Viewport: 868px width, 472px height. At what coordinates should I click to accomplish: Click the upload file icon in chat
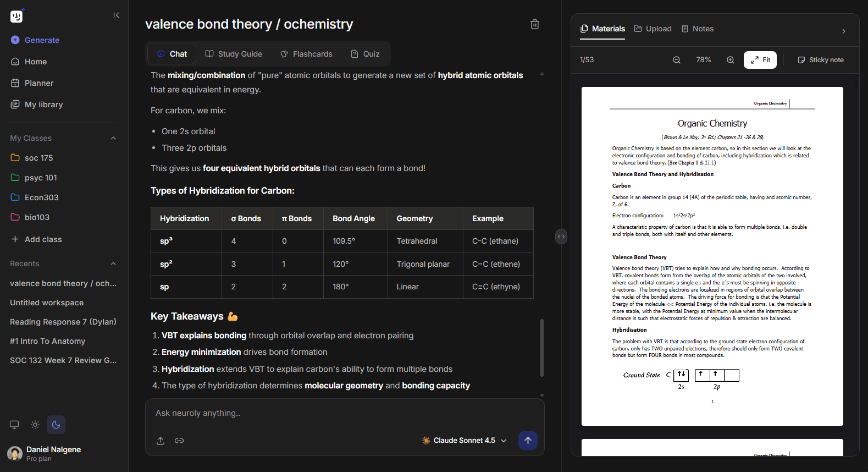coord(161,441)
